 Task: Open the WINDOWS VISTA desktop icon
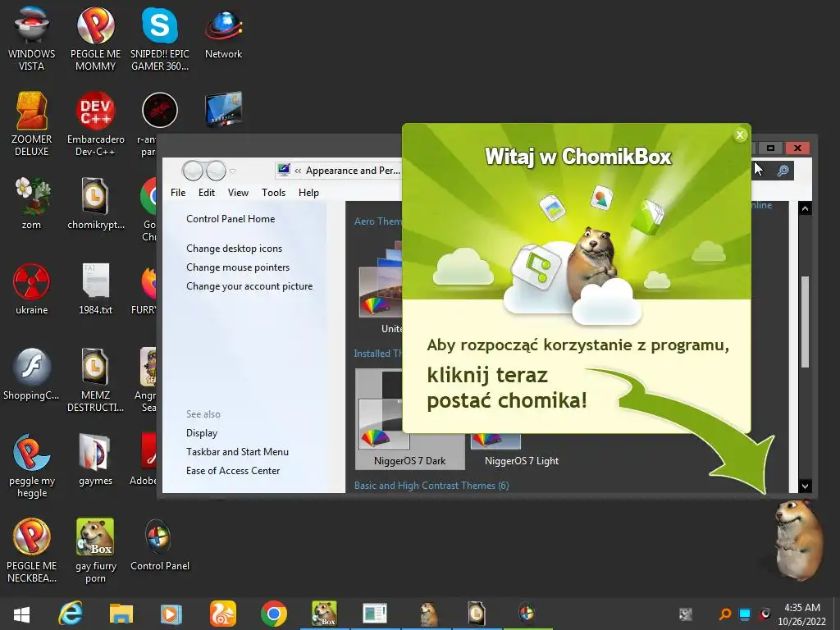tap(32, 39)
